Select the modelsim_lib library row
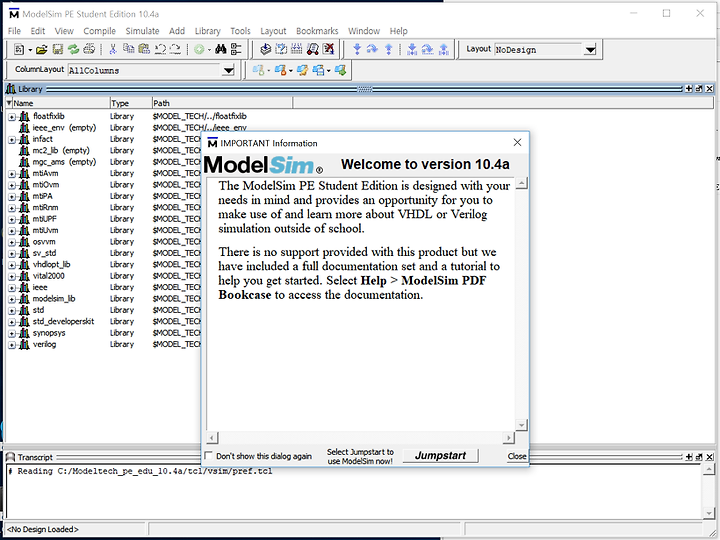This screenshot has height=540, width=720. click(x=54, y=299)
